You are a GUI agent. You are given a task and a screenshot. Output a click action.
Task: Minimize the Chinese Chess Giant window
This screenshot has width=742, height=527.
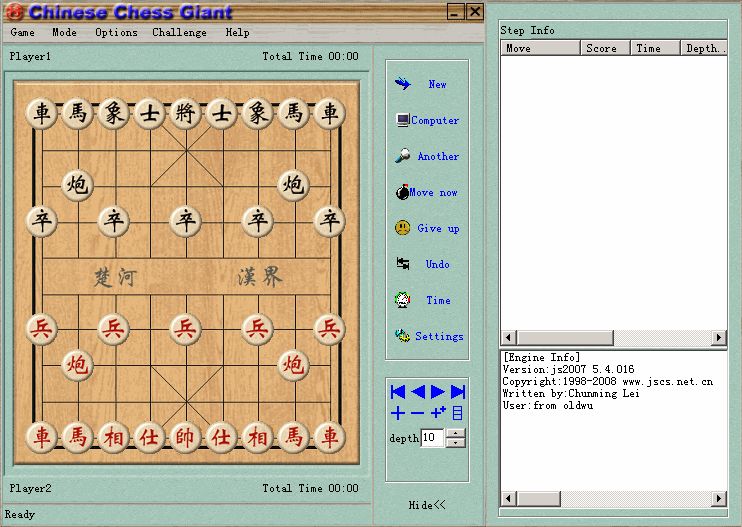(455, 12)
